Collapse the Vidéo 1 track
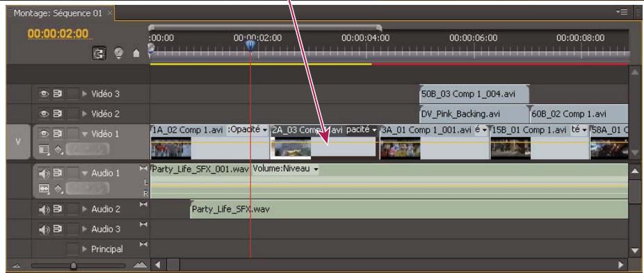The height and width of the screenshot is (273, 644). pos(85,133)
